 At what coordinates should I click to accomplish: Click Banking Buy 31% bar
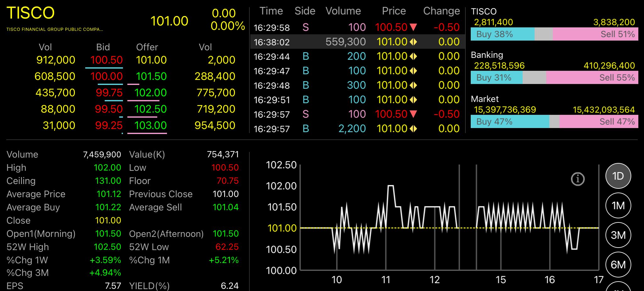[497, 77]
